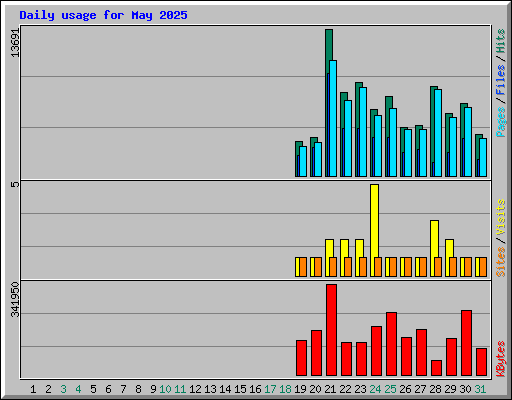This screenshot has height=400, width=512.
Task: Click the blue "Files" legend label
Action: 501,80
